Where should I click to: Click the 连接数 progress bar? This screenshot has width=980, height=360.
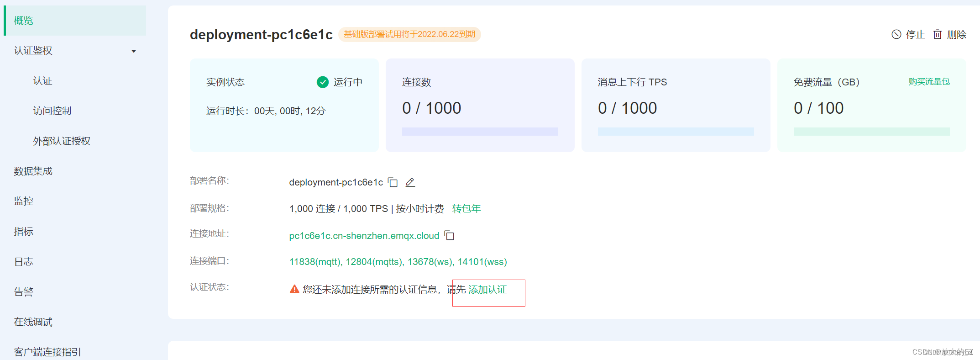pos(480,132)
